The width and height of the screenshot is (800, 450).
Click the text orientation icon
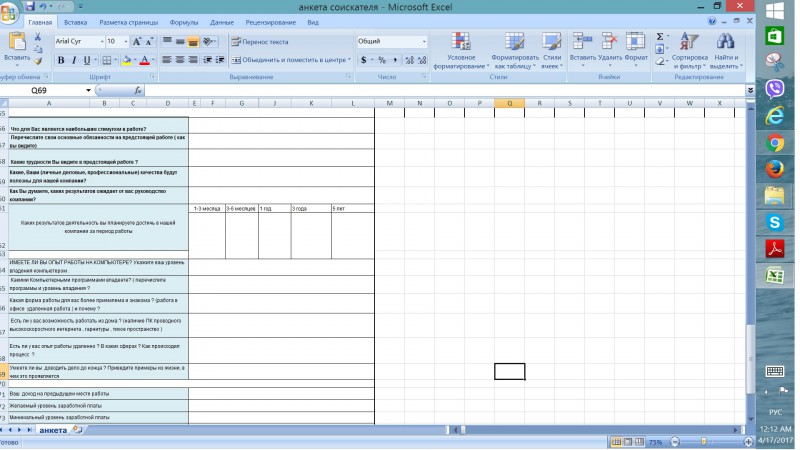(x=209, y=41)
